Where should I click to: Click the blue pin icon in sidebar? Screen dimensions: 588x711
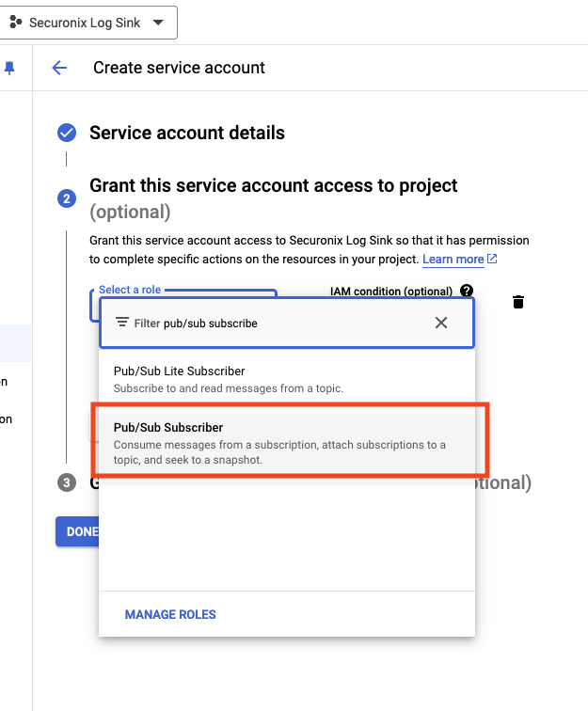coord(10,68)
